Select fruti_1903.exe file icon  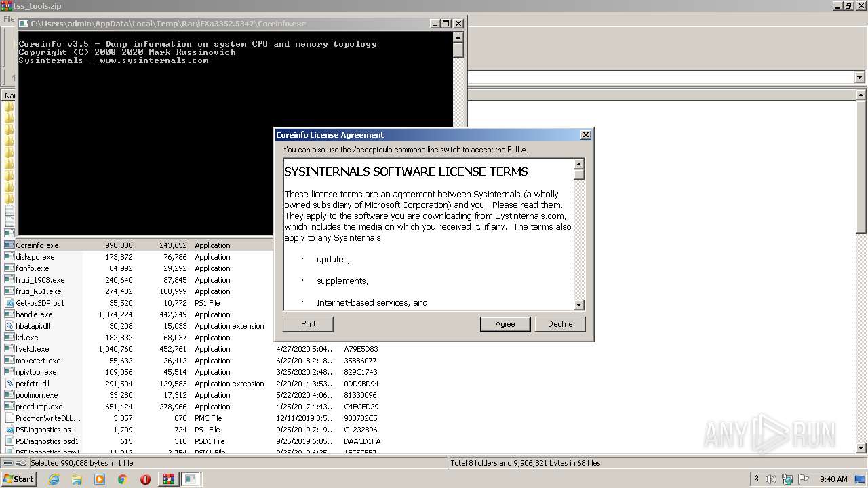pos(9,280)
